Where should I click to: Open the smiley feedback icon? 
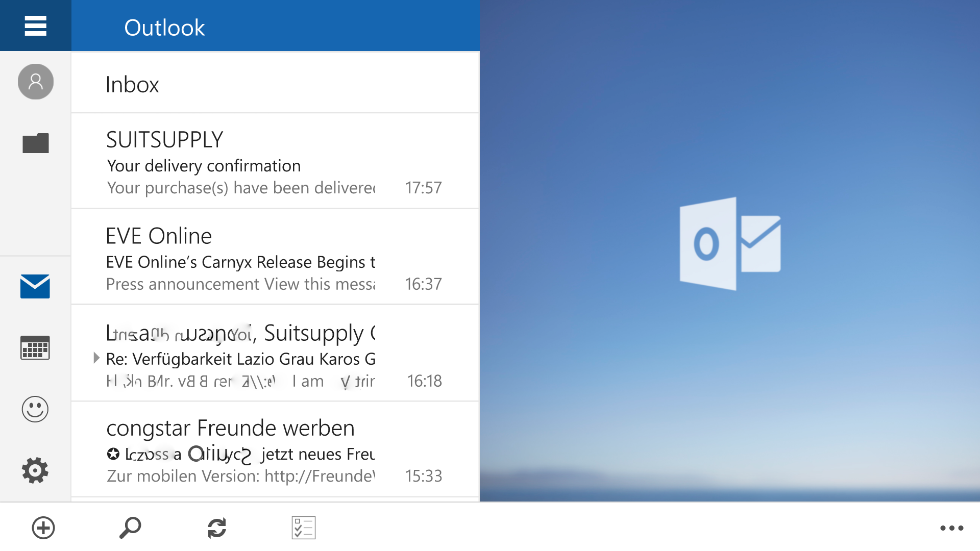[35, 409]
